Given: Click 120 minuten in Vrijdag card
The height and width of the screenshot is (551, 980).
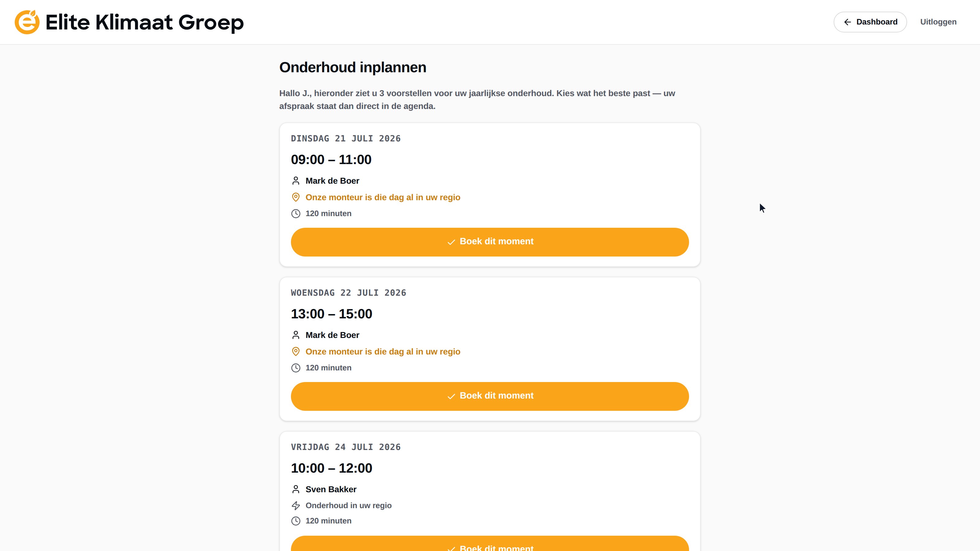Looking at the screenshot, I should 328,521.
